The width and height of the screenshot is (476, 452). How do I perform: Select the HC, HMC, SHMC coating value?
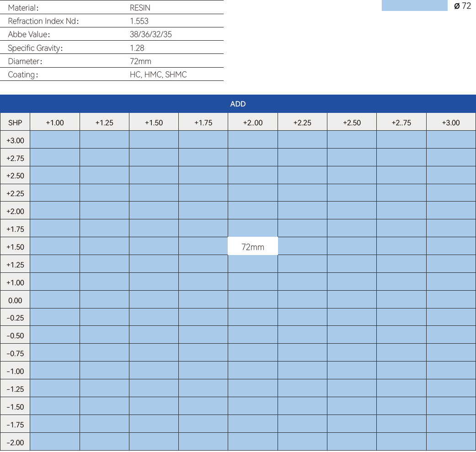(158, 74)
